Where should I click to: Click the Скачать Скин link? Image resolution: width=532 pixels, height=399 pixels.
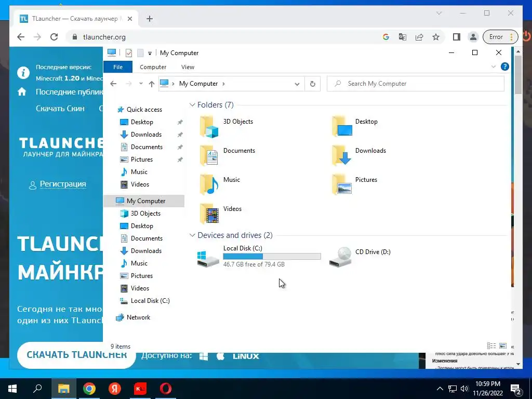click(60, 109)
